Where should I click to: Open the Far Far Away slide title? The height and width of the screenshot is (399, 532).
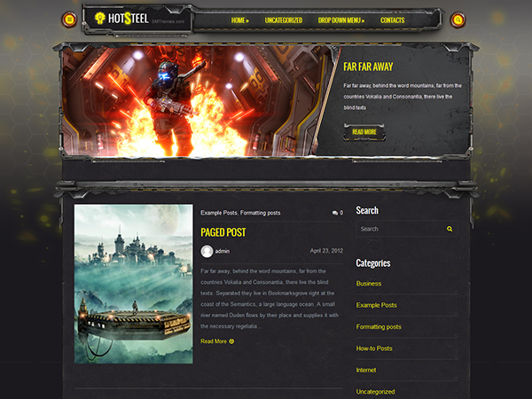(x=368, y=66)
